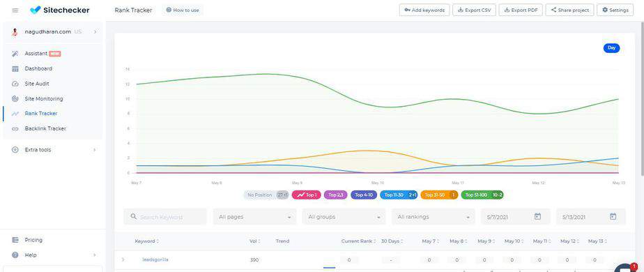
Task: Expand the leadsgorilla keyword row
Action: [x=123, y=259]
